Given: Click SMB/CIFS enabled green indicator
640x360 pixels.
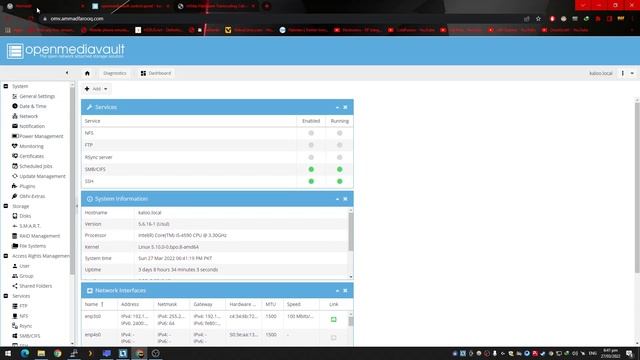Looking at the screenshot, I should [311, 169].
